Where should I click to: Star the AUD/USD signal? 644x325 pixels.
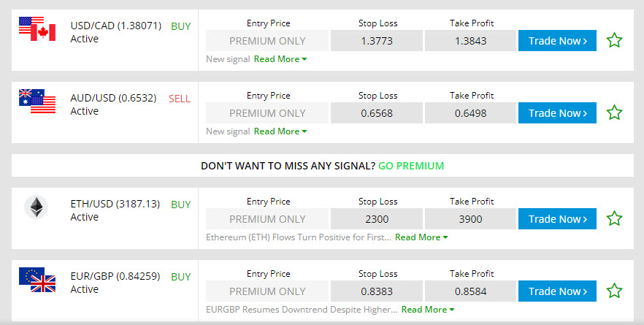coord(615,112)
